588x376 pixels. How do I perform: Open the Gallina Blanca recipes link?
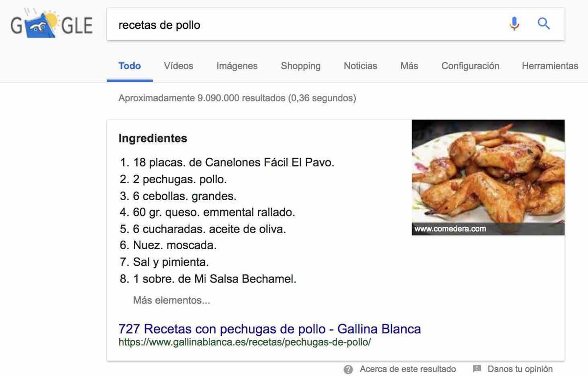269,329
